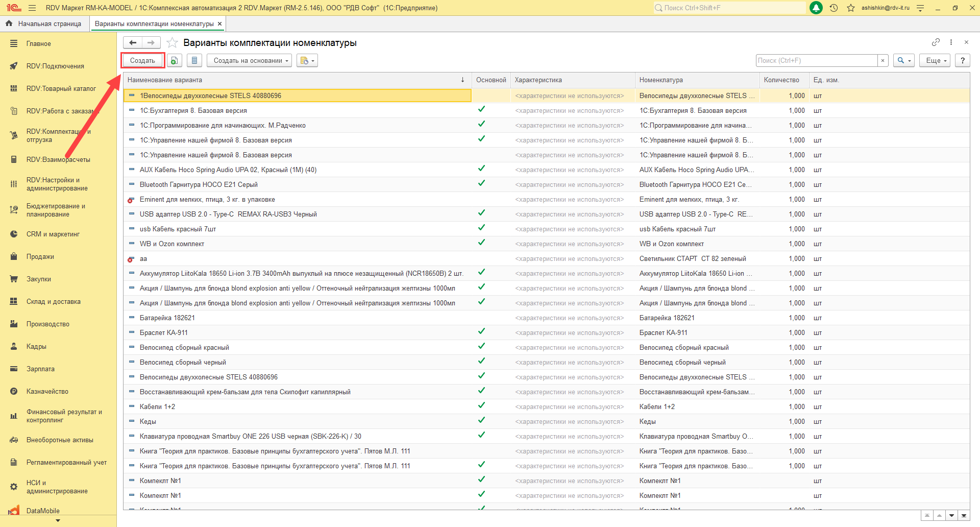Click the list view mode icon in toolbar
The image size is (980, 527).
[x=194, y=61]
